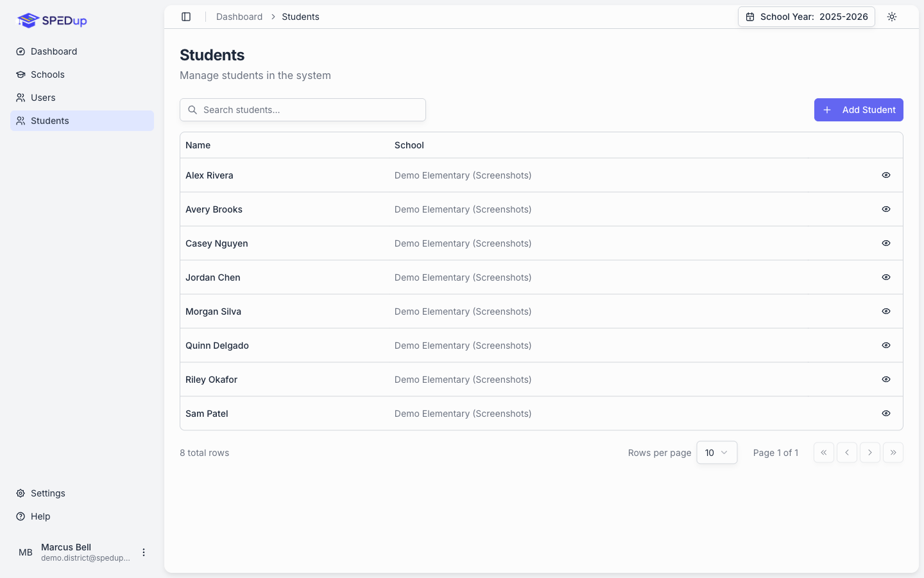Click the name Avery Brooks
The height and width of the screenshot is (578, 924).
pos(214,209)
